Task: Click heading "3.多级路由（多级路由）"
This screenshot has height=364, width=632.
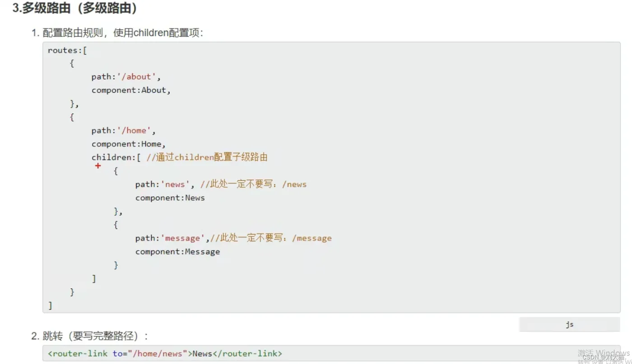Action: (x=75, y=8)
